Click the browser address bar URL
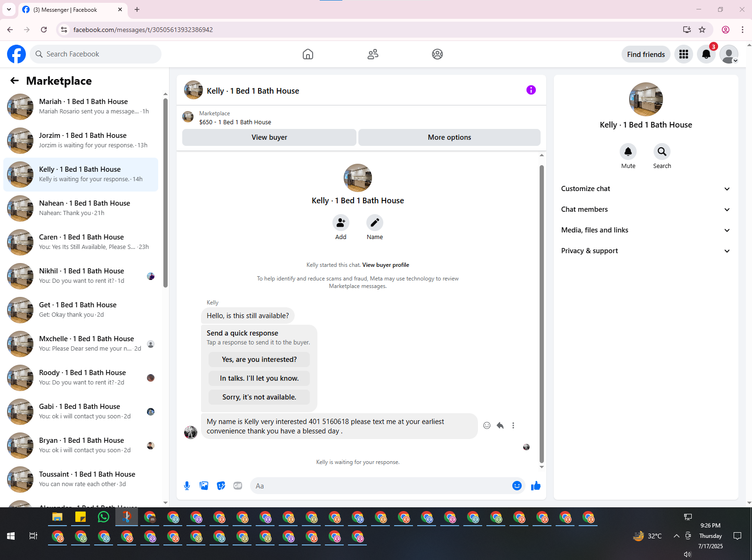The width and height of the screenshot is (752, 560). (x=143, y=30)
